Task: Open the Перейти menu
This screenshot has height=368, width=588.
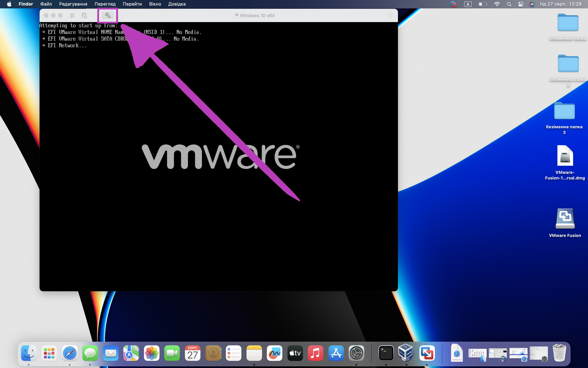Action: 132,4
